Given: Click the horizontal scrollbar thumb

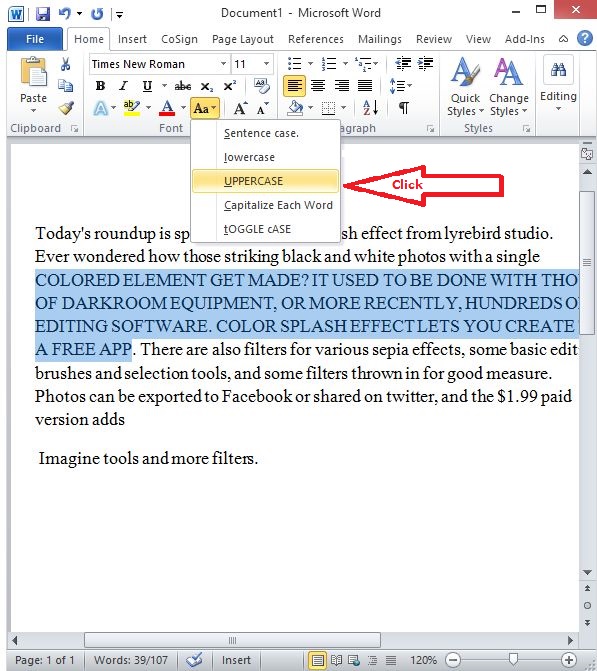Looking at the screenshot, I should click(232, 640).
